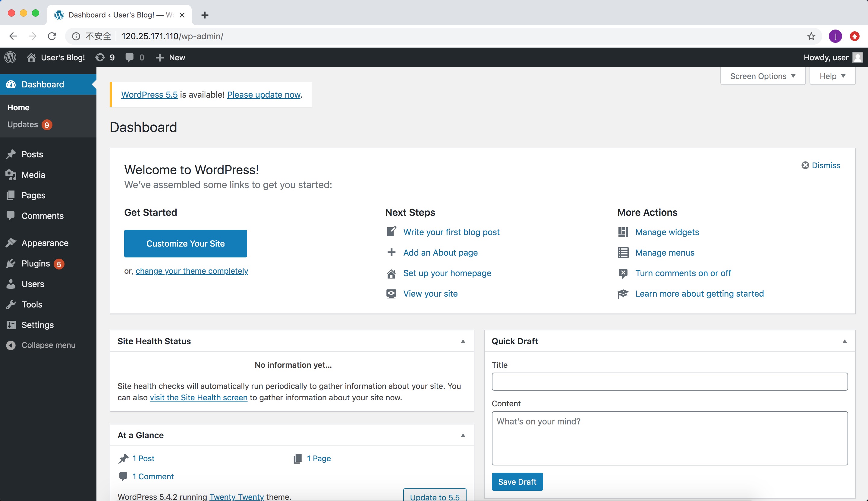
Task: Click the comments bubble icon in admin bar
Action: pos(130,58)
